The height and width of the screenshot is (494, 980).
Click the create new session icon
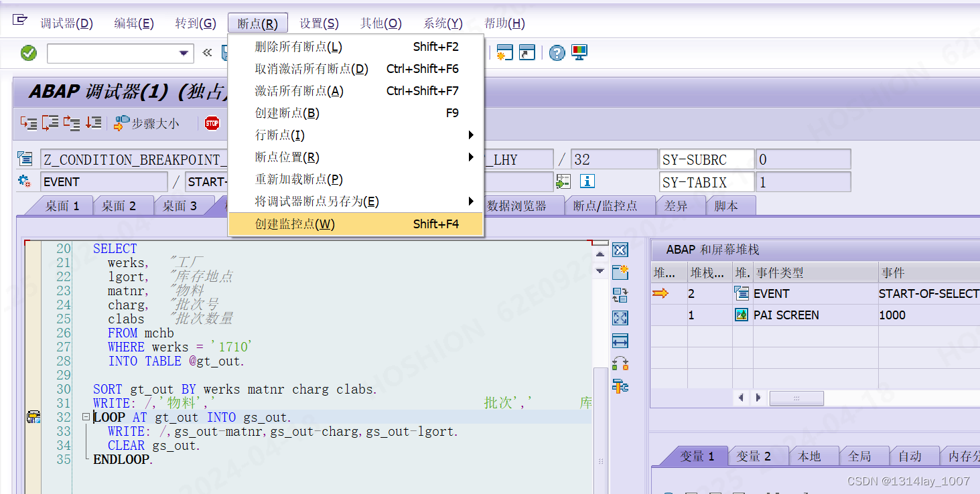(504, 53)
